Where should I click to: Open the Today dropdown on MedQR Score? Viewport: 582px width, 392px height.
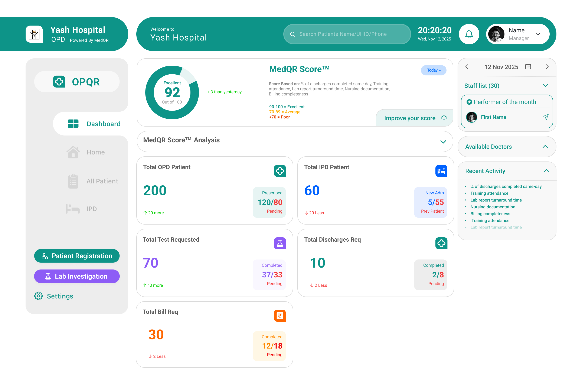coord(434,70)
